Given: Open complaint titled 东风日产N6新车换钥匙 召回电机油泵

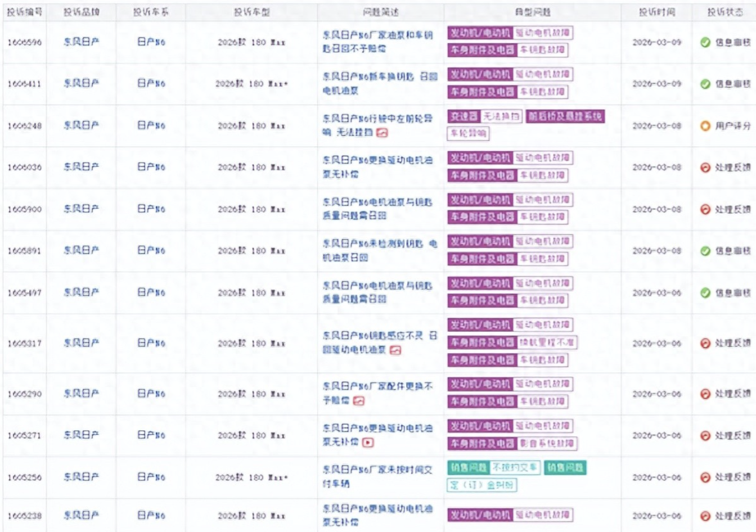Looking at the screenshot, I should tap(380, 83).
